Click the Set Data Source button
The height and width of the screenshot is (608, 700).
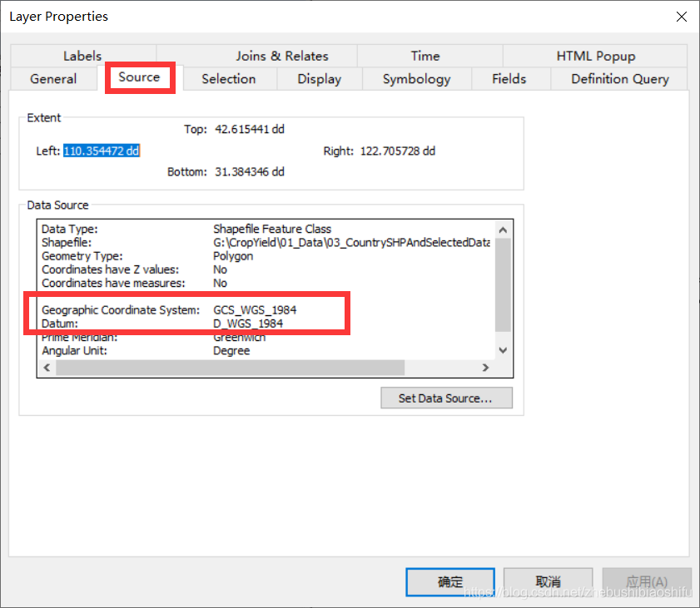coord(446,398)
